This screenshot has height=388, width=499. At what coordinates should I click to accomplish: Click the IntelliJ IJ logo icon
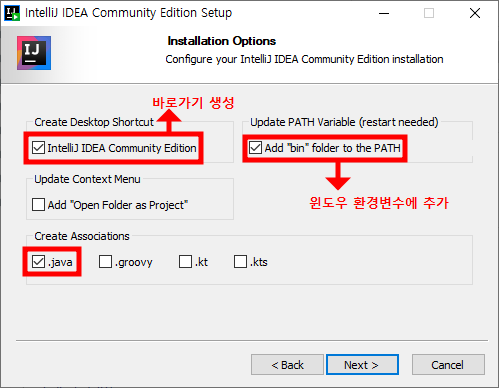[34, 53]
